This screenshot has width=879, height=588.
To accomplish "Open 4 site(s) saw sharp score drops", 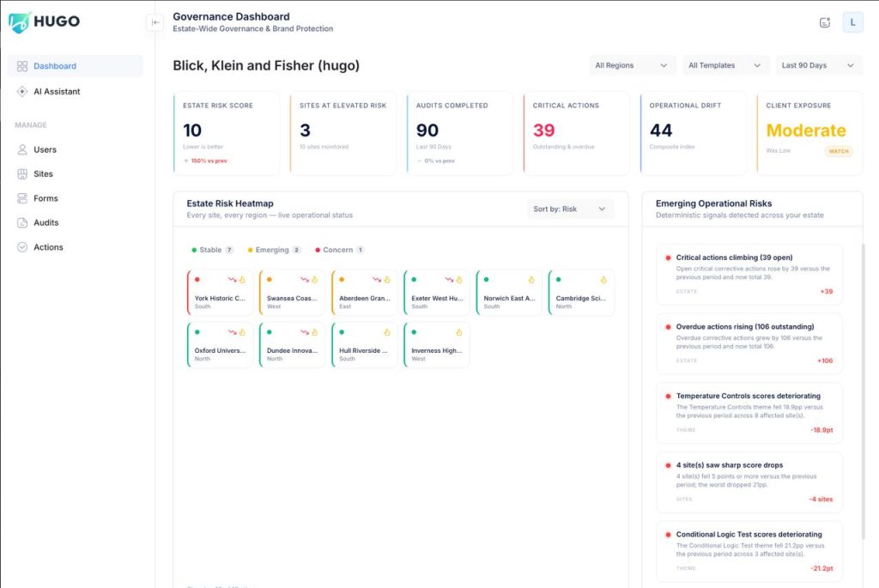I will 749,482.
